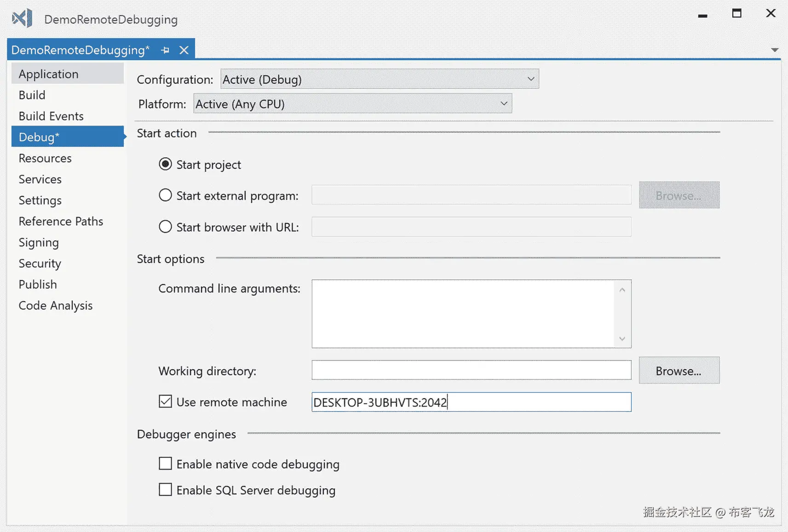This screenshot has height=532, width=788.
Task: Pin the DemoRemoteDebugging tab
Action: pyautogui.click(x=165, y=50)
